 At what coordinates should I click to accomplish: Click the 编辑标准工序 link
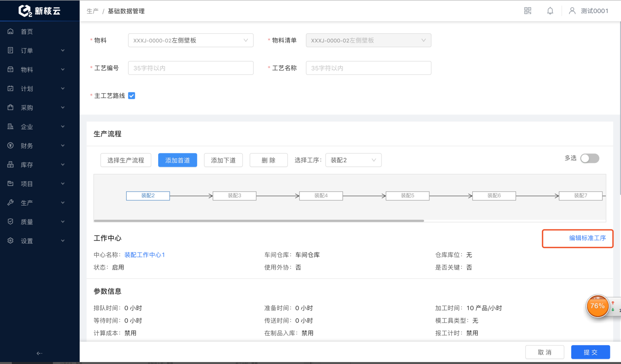point(587,238)
